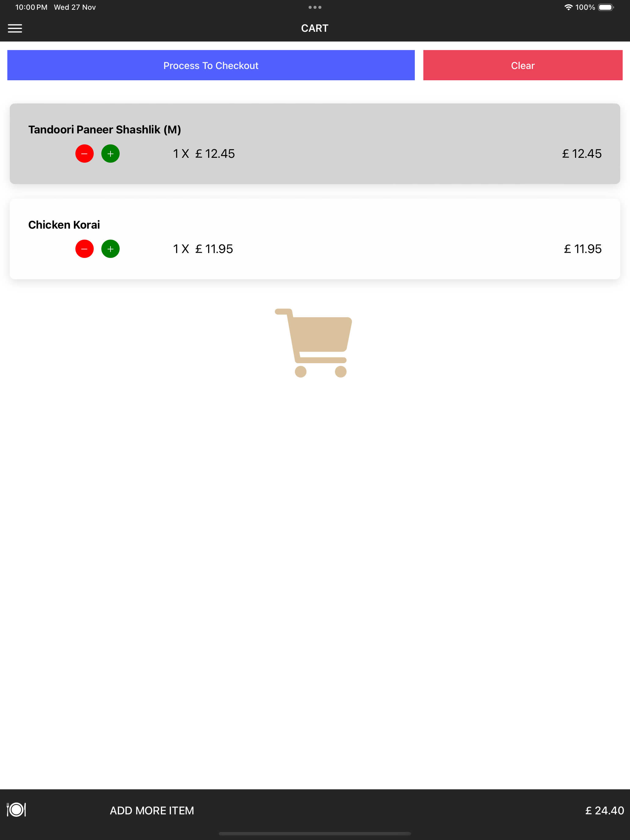Click Process To Checkout button

(x=211, y=65)
